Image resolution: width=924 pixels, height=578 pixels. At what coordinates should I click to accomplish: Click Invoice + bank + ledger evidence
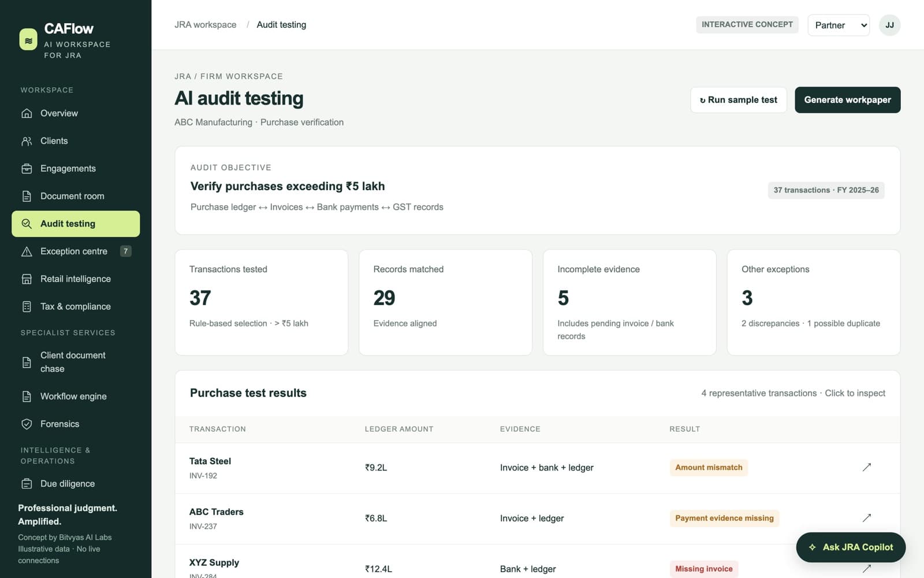547,468
